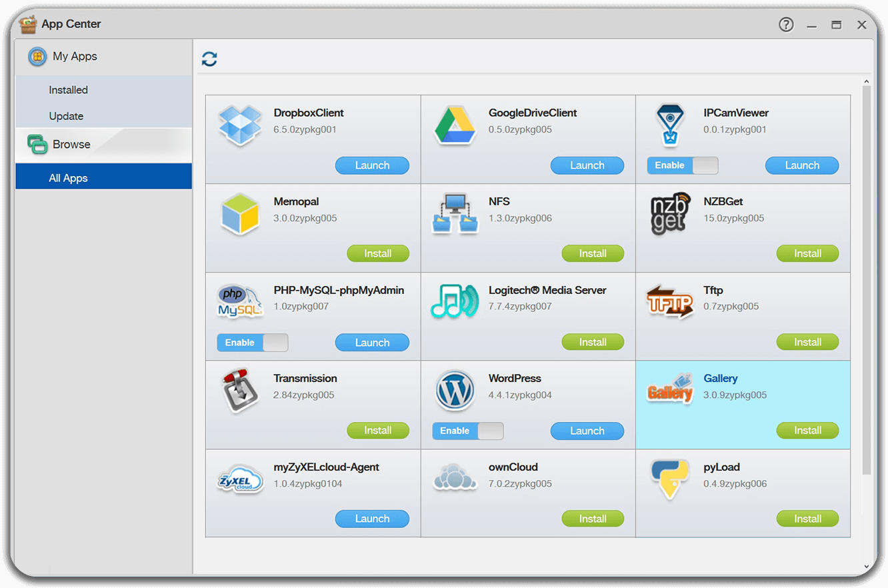This screenshot has height=588, width=888.
Task: Select All Apps in sidebar
Action: click(104, 178)
